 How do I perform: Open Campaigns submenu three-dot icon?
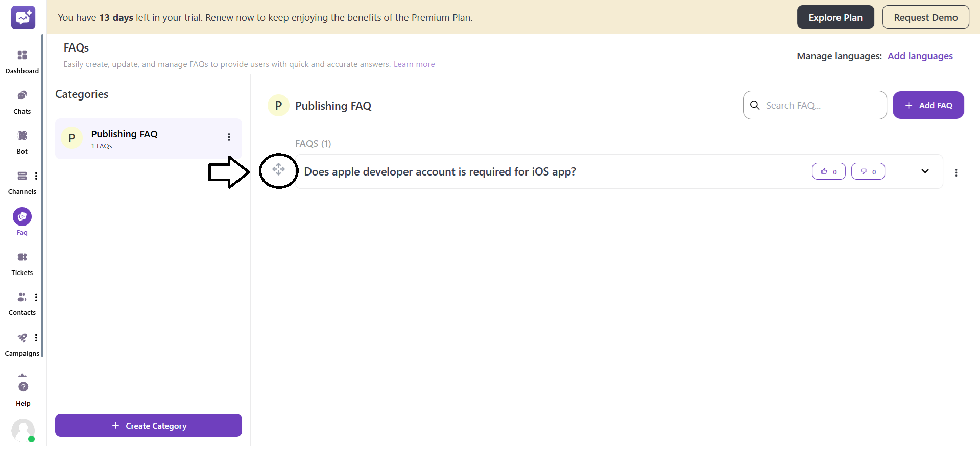pos(36,338)
